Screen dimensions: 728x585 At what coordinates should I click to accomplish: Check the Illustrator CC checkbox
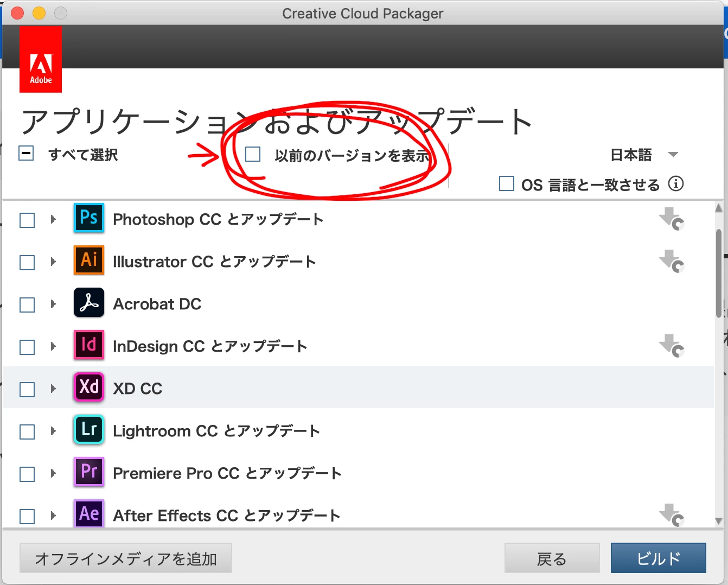(x=27, y=263)
